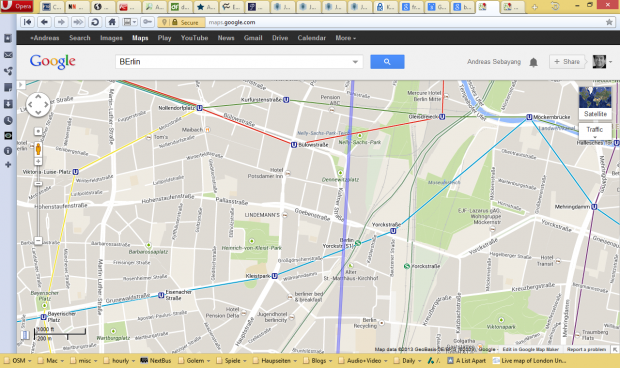
Task: Expand the OSM bookmarks folder
Action: coord(17,360)
